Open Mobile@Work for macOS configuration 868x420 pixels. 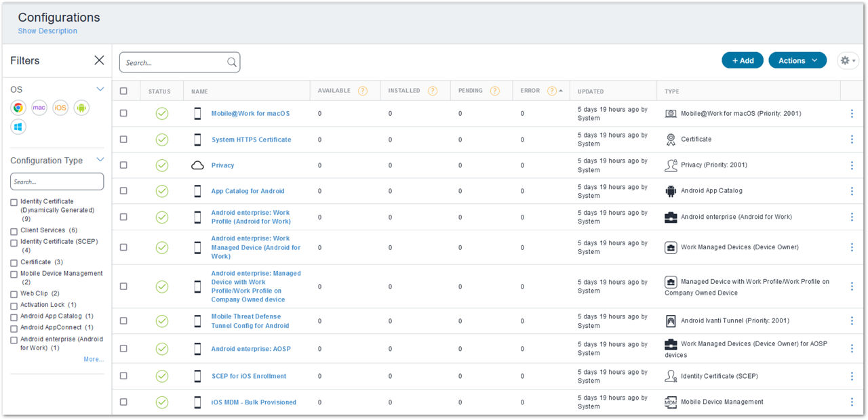tap(250, 114)
